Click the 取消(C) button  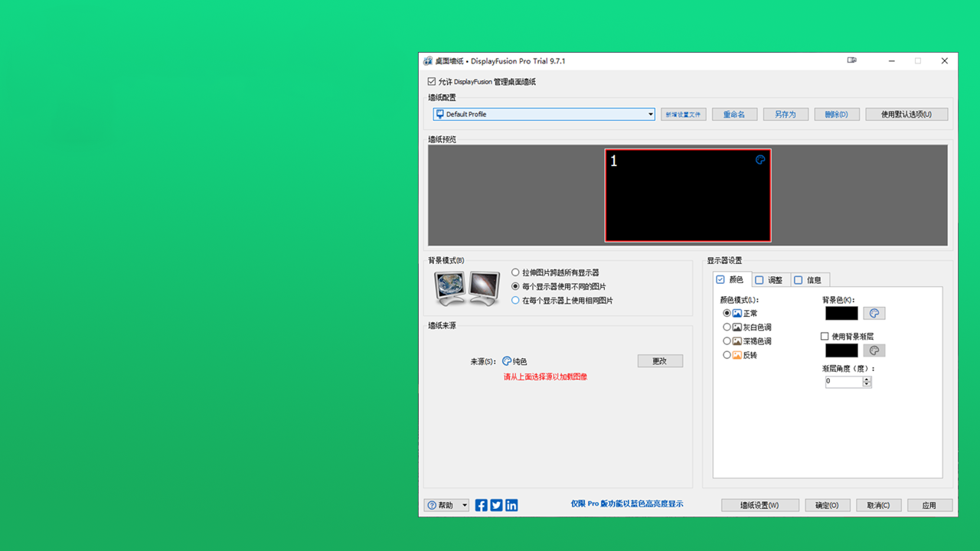[x=878, y=505]
